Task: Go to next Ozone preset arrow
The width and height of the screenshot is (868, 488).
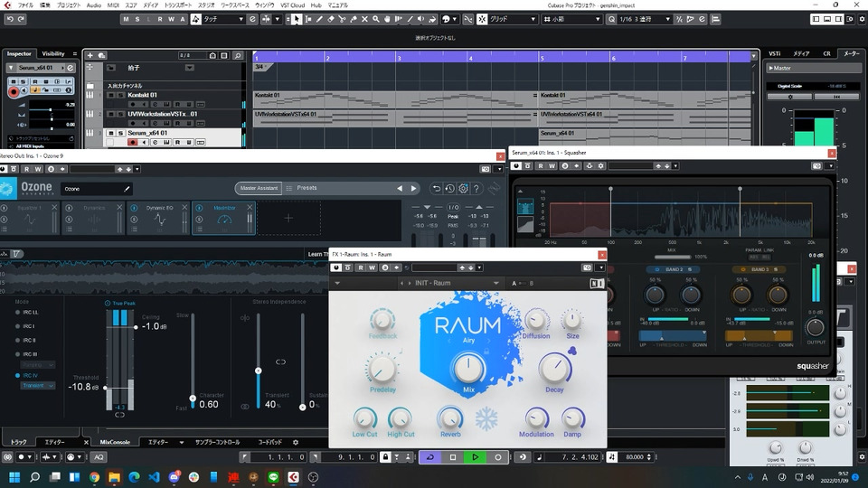Action: click(x=413, y=189)
